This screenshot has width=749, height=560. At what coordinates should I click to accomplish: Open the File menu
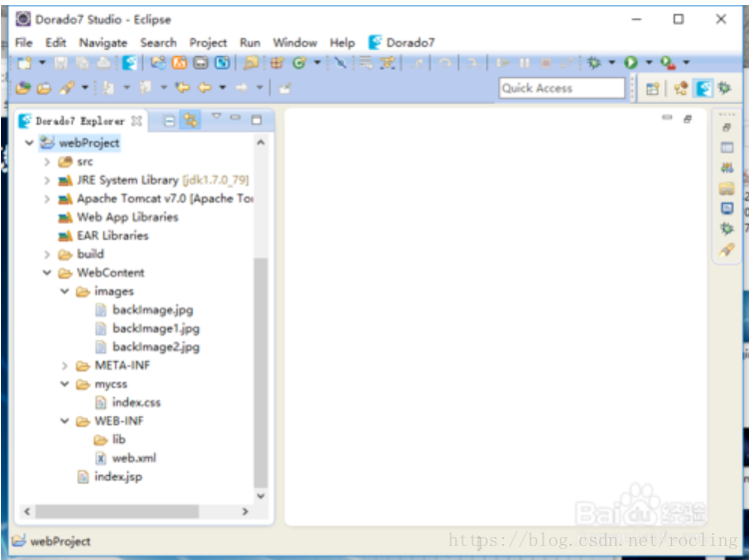pyautogui.click(x=23, y=43)
